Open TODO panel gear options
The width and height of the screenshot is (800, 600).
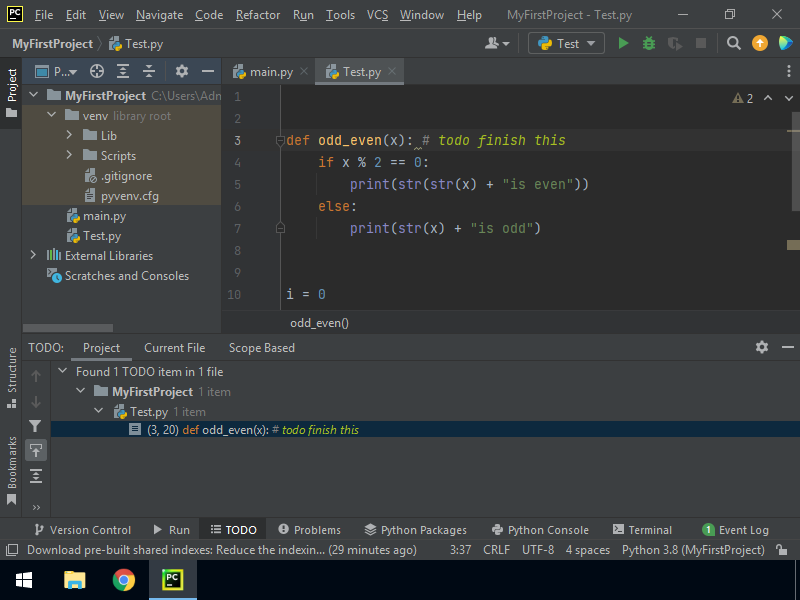[762, 347]
